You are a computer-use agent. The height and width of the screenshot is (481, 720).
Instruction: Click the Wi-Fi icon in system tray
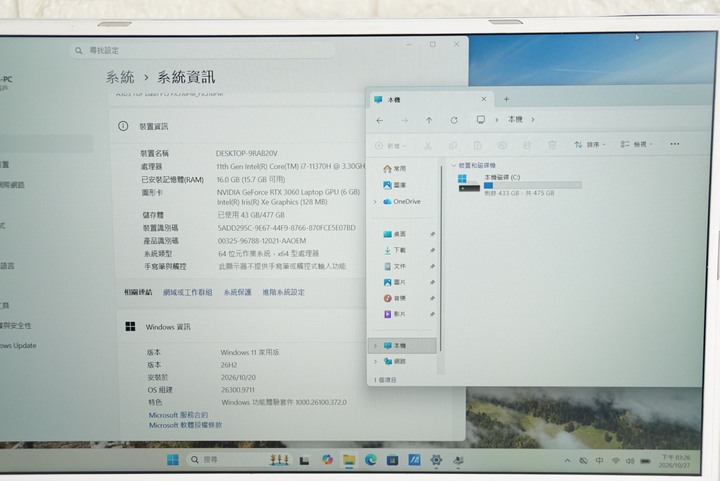615,461
